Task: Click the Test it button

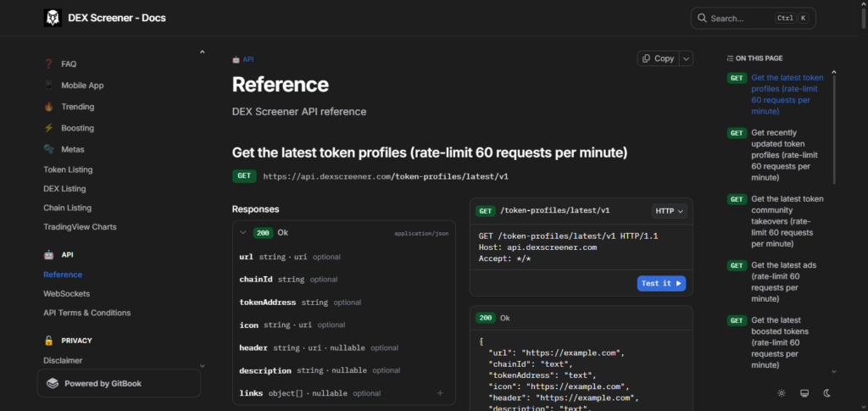Action: [661, 283]
